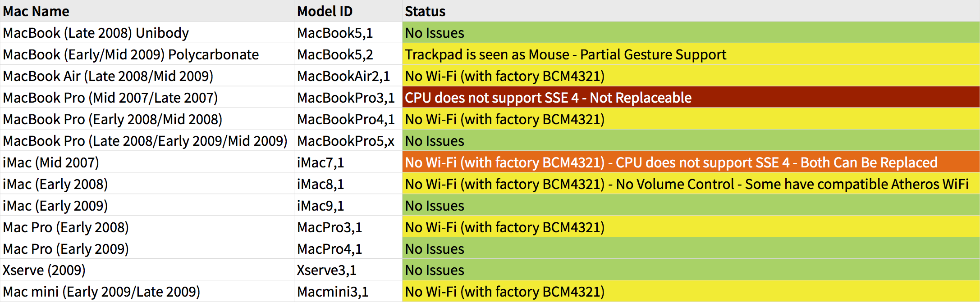
Task: Select MacBook Pro (Early 2008/Mid 2008) row name
Action: coord(112,119)
